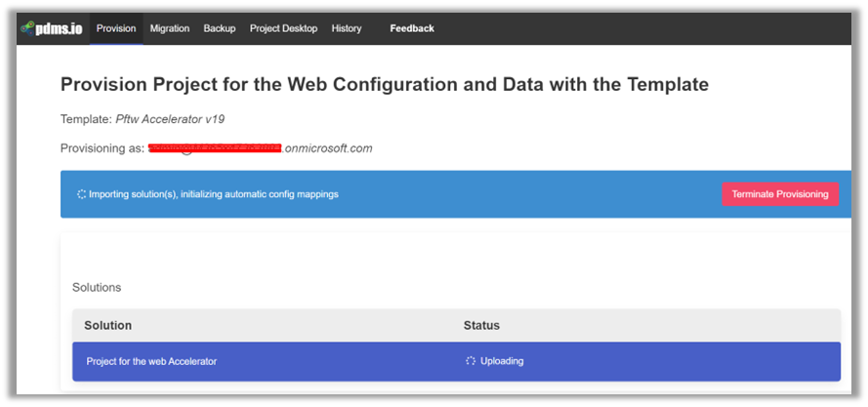This screenshot has height=407, width=868.
Task: Switch to the Migration tab
Action: tap(169, 28)
